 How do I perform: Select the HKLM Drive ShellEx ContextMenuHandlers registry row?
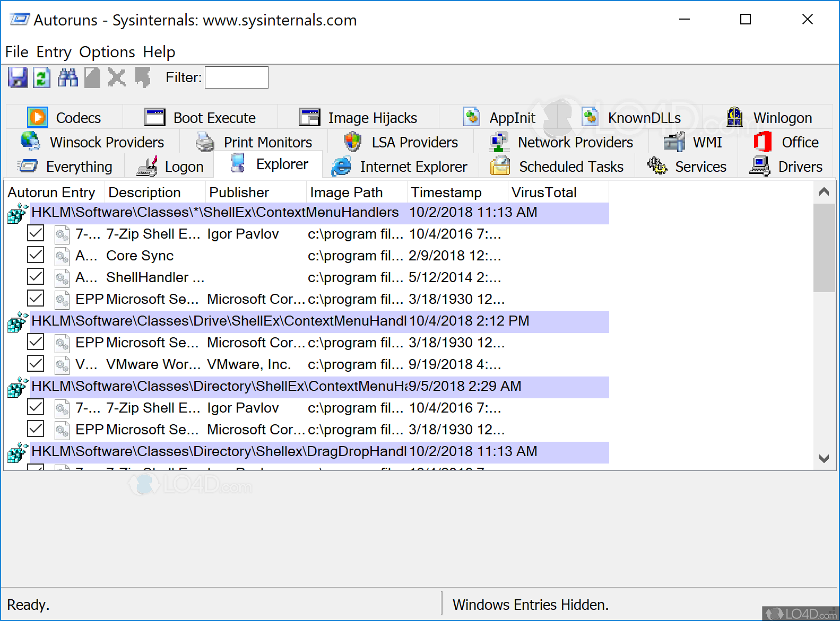(x=219, y=321)
